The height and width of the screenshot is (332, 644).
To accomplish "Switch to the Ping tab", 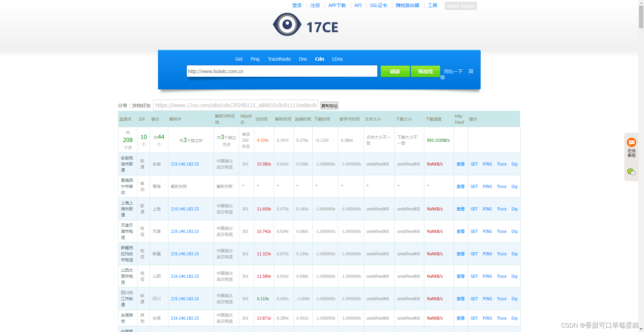I will [255, 59].
